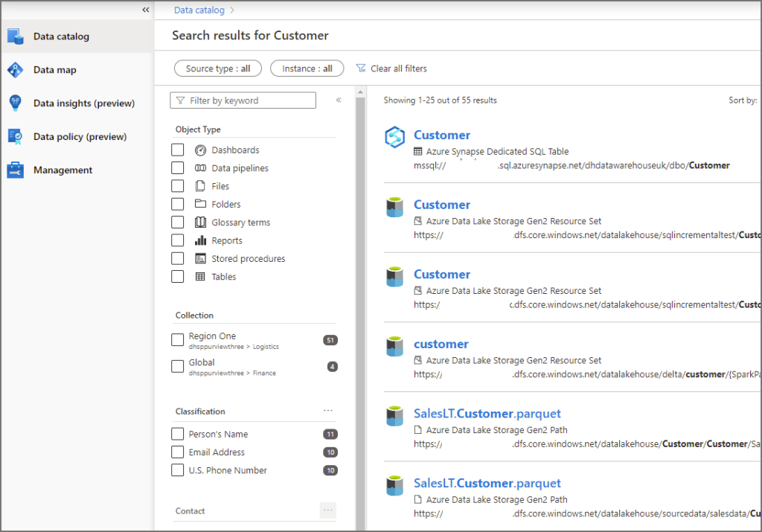The image size is (762, 532).
Task: Check the U.S. Phone Number checkbox
Action: 177,470
